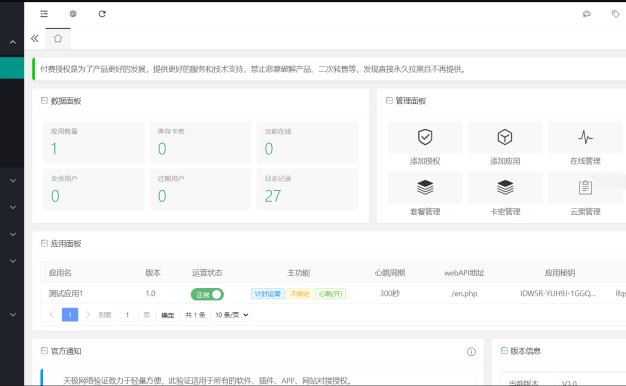This screenshot has height=386, width=626.
Task: Collapse the 版本信息 panel icon
Action: coord(504,350)
